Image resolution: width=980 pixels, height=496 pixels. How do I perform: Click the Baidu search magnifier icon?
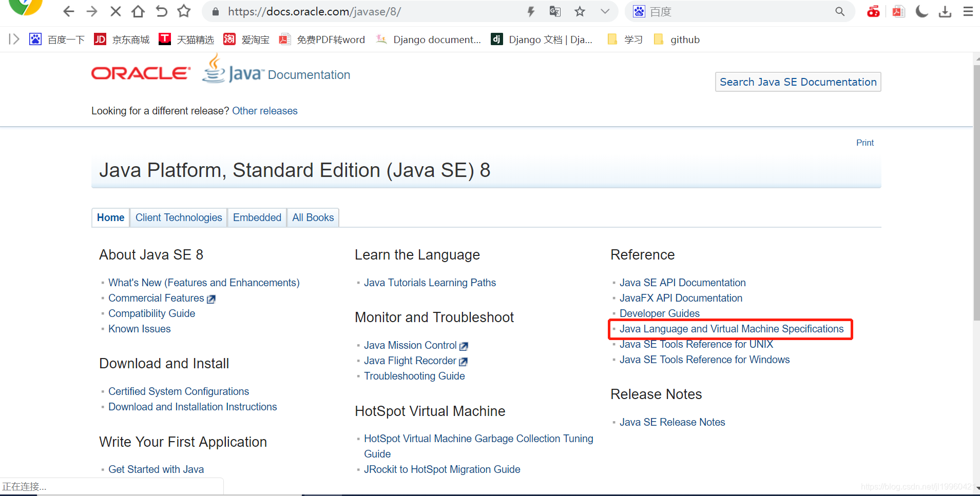(x=840, y=11)
